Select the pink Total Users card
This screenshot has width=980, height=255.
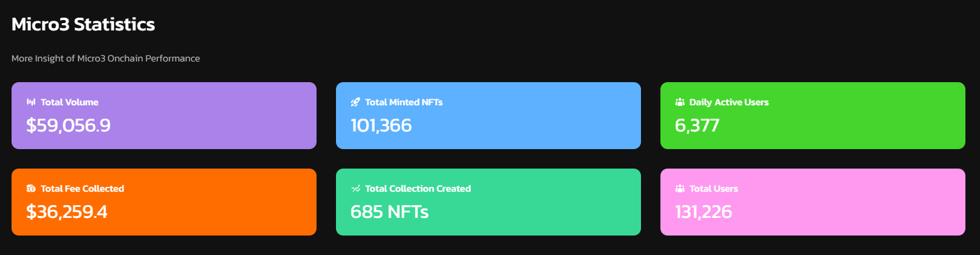click(813, 202)
